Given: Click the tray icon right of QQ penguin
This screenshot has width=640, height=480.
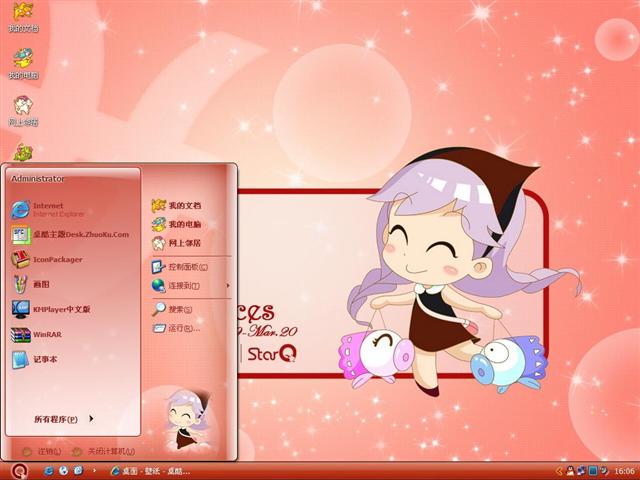Looking at the screenshot, I should (581, 471).
